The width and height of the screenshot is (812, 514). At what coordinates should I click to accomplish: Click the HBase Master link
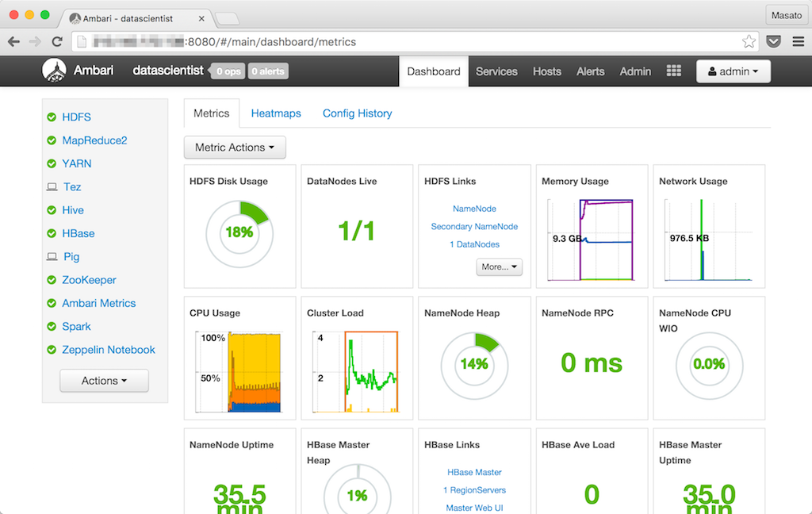pos(474,473)
